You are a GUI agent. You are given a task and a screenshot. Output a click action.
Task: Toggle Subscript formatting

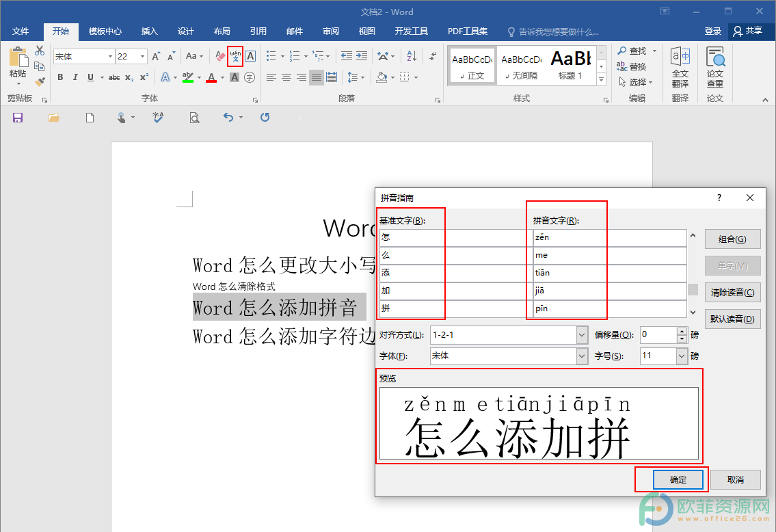pos(129,77)
